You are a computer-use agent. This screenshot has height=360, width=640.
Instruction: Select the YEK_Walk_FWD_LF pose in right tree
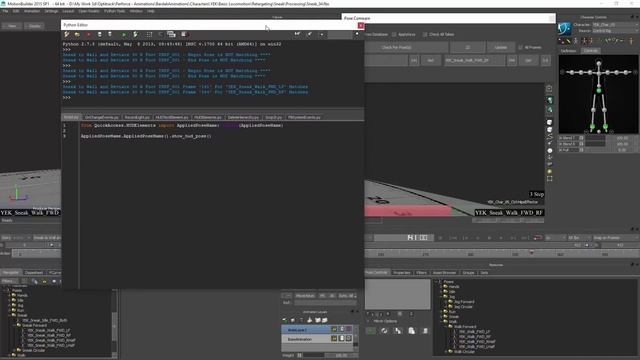pyautogui.click(x=475, y=332)
